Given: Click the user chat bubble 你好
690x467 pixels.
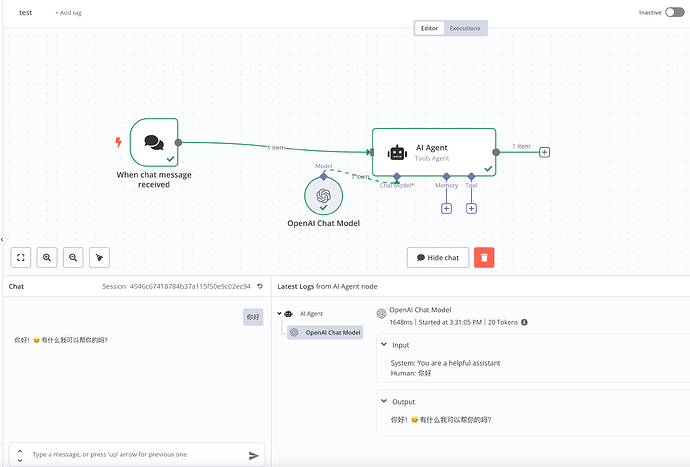Looking at the screenshot, I should [x=253, y=317].
